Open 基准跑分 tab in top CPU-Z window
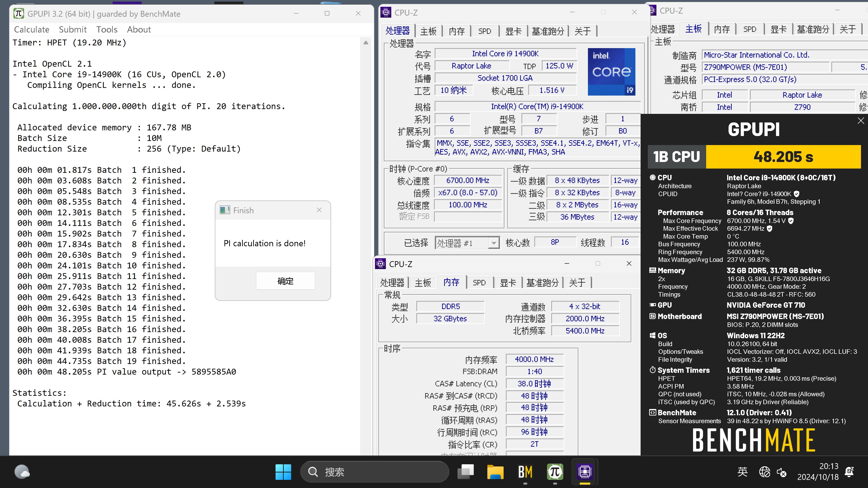The width and height of the screenshot is (868, 488). point(548,31)
